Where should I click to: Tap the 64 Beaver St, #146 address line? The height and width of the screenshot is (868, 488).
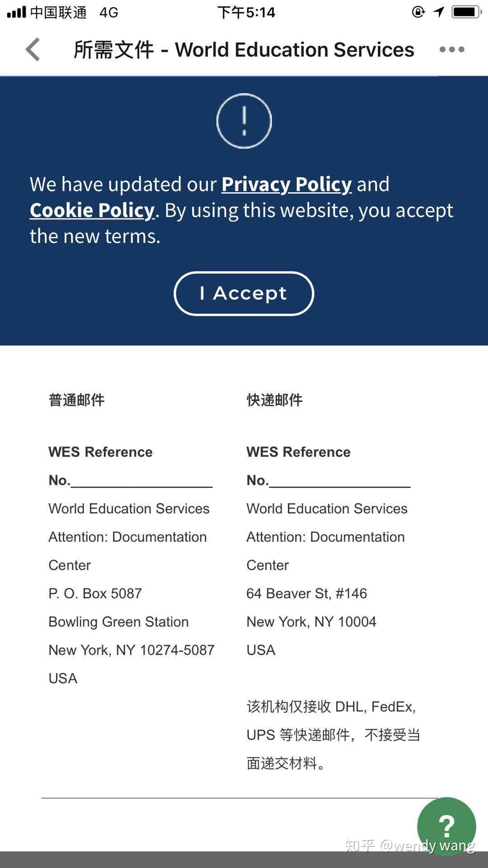point(306,593)
